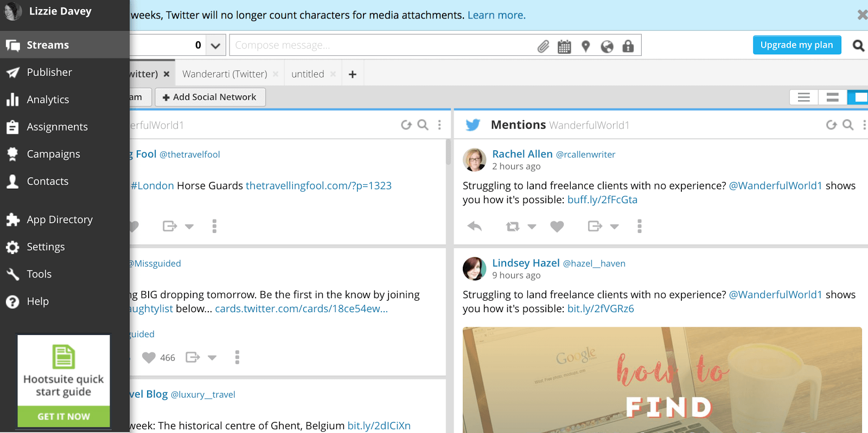This screenshot has width=868, height=433.
Task: Click send-to icon on Missguided tweet
Action: (x=193, y=357)
